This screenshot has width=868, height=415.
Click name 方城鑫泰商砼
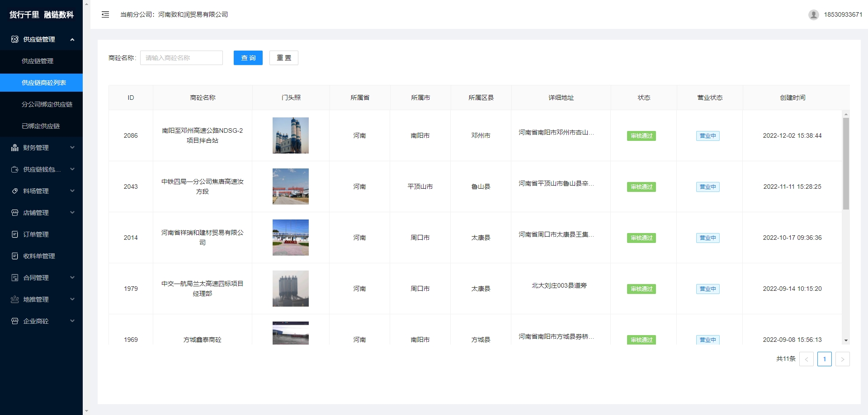203,340
